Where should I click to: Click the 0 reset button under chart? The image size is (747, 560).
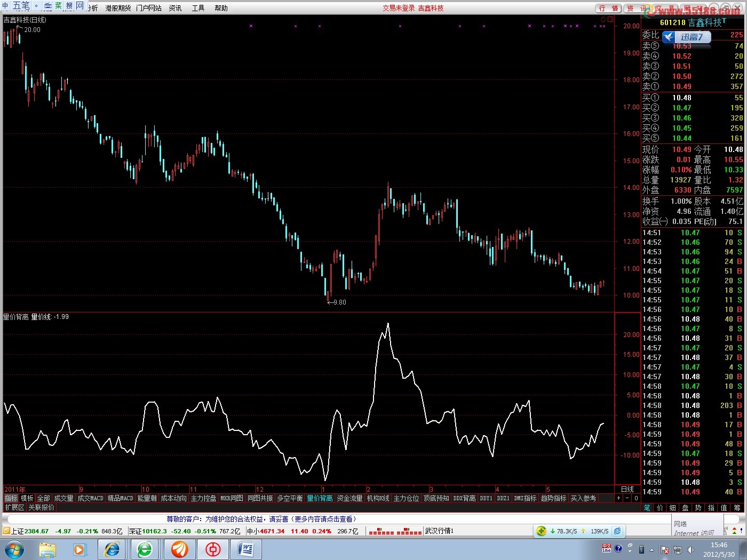[x=635, y=498]
